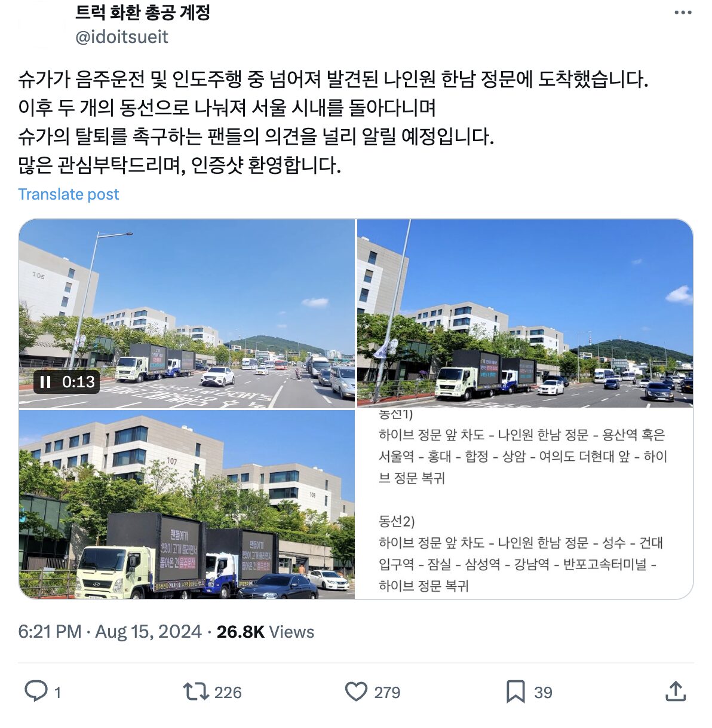Pause the playing video
Image resolution: width=712 pixels, height=728 pixels.
(45, 382)
